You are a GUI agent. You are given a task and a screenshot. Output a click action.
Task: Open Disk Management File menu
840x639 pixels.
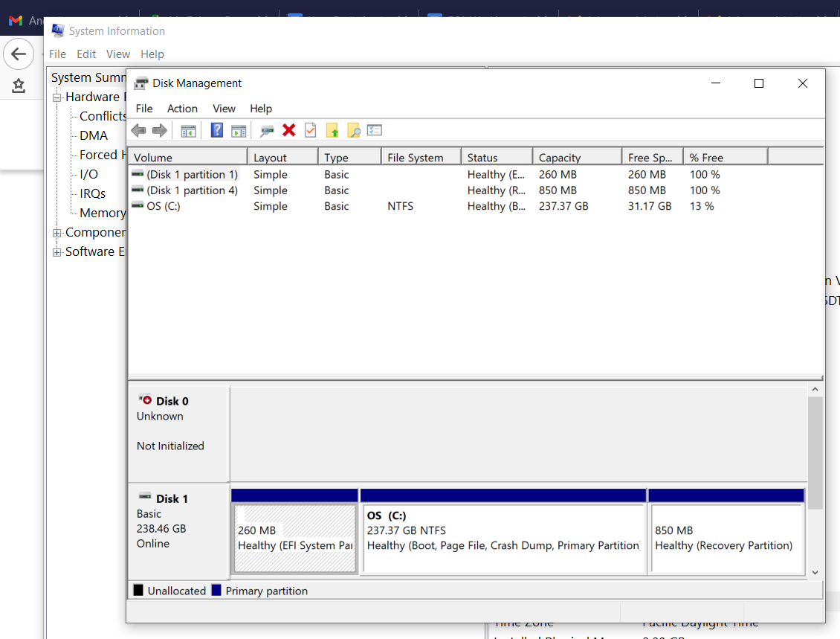tap(144, 109)
